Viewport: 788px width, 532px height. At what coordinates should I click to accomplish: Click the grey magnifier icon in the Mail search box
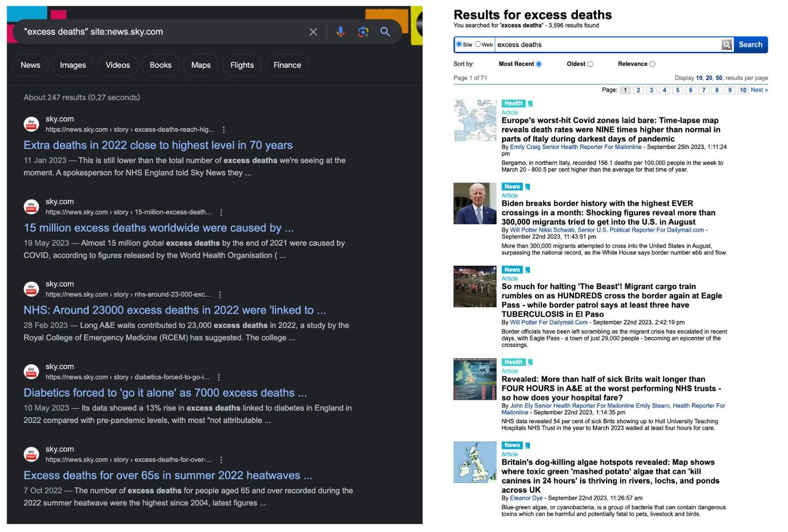pos(727,45)
